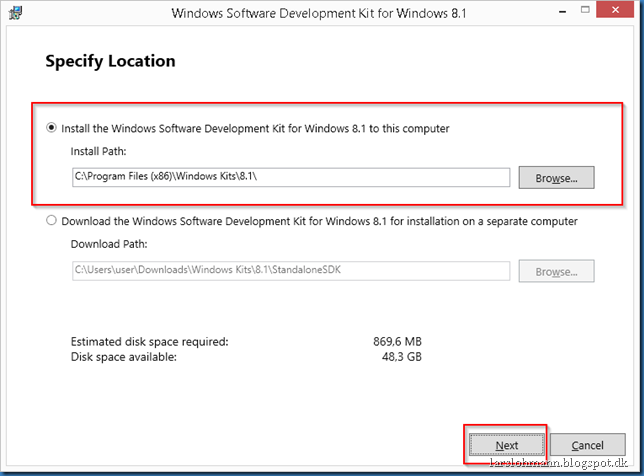
Task: Cancel the SDK installation
Action: [x=587, y=445]
